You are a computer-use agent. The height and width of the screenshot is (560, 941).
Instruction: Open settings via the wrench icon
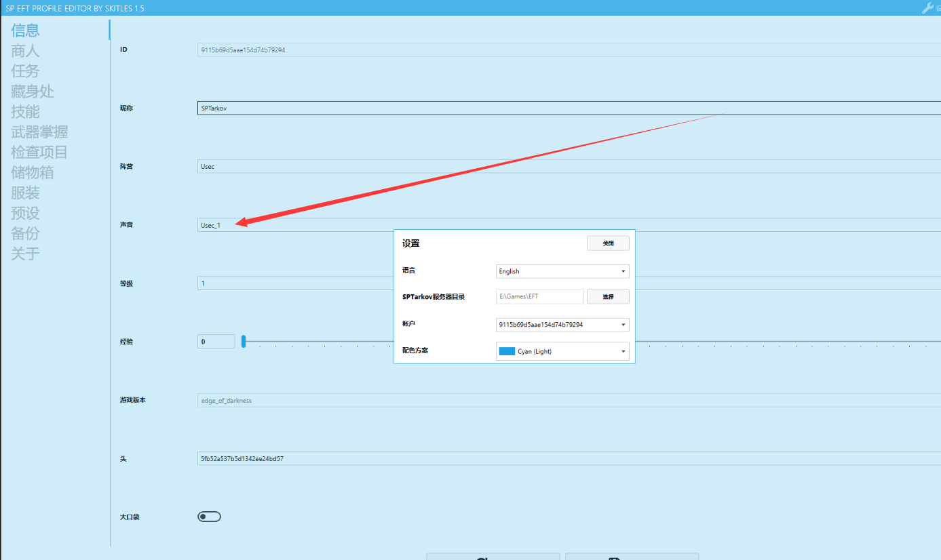(x=927, y=8)
